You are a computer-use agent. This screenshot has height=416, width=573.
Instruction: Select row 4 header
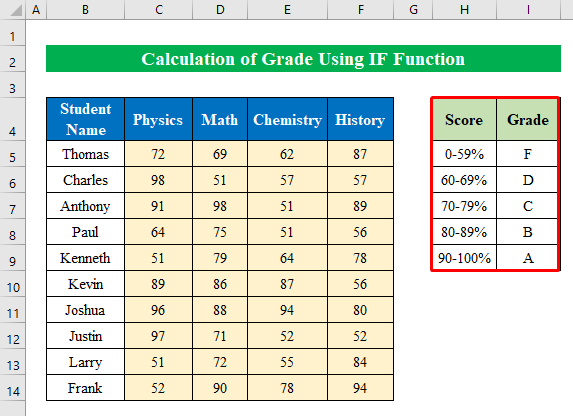point(13,119)
